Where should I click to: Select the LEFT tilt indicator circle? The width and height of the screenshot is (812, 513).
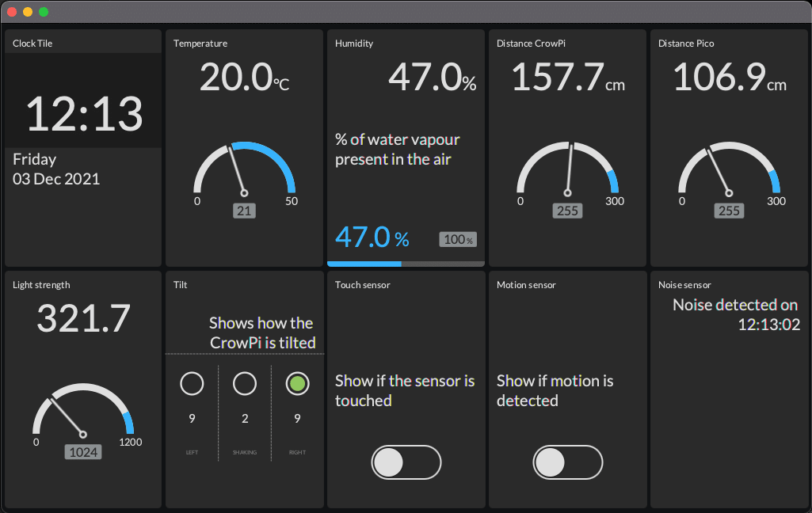tap(192, 384)
